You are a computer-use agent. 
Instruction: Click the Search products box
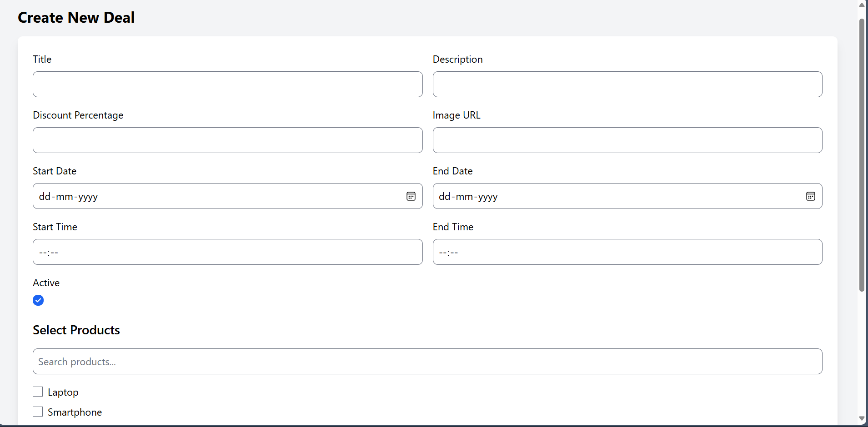coord(427,362)
